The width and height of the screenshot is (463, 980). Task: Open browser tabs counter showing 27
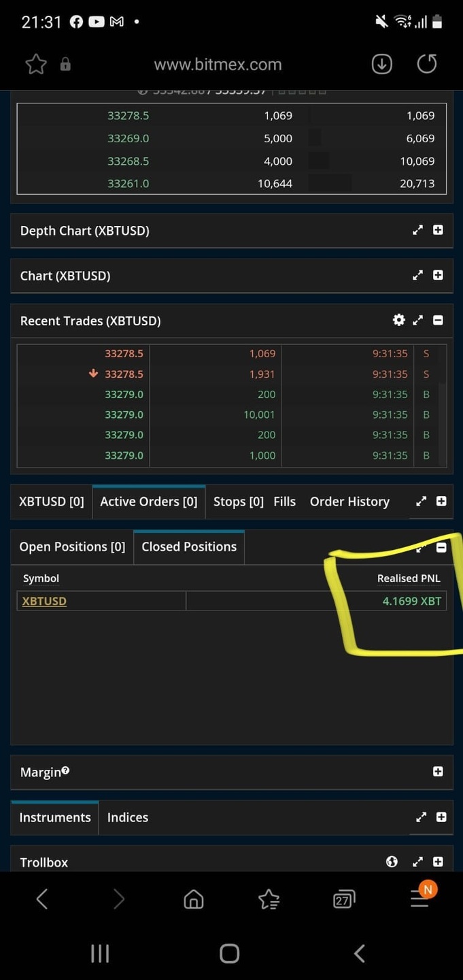(344, 900)
